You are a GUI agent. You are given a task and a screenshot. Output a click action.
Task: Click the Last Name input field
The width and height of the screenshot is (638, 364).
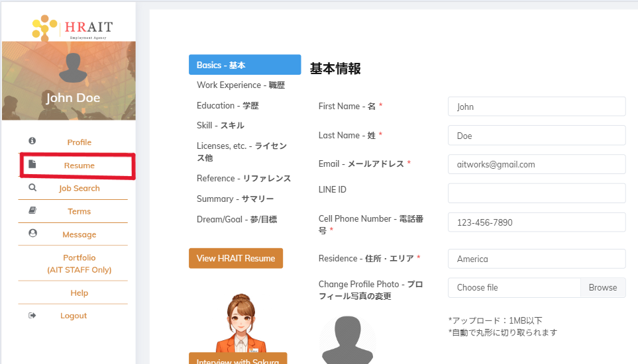(537, 135)
